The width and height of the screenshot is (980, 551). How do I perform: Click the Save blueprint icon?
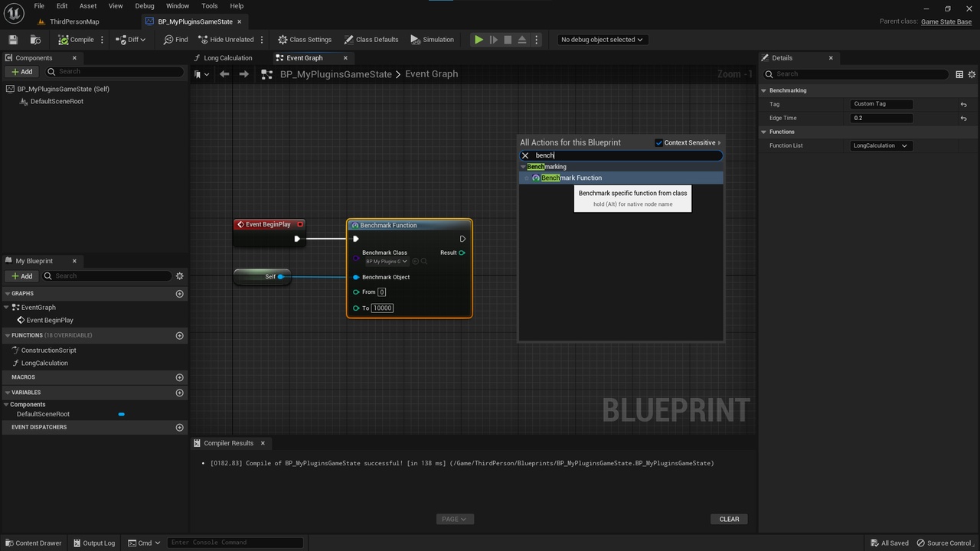13,40
